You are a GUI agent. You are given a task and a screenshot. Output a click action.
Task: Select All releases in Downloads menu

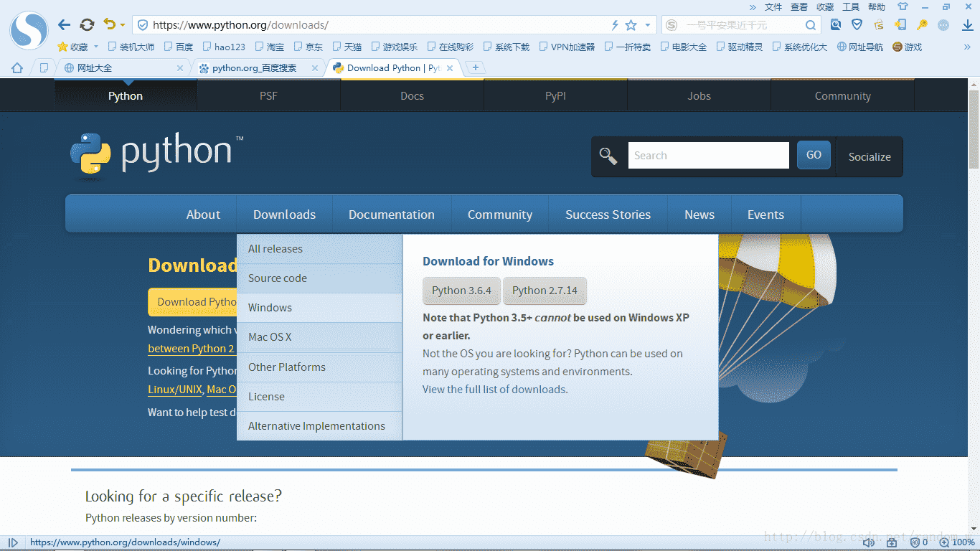click(319, 249)
